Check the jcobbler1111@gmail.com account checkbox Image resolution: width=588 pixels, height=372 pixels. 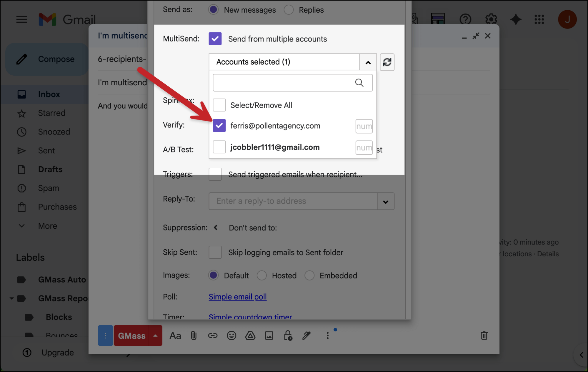pyautogui.click(x=219, y=147)
